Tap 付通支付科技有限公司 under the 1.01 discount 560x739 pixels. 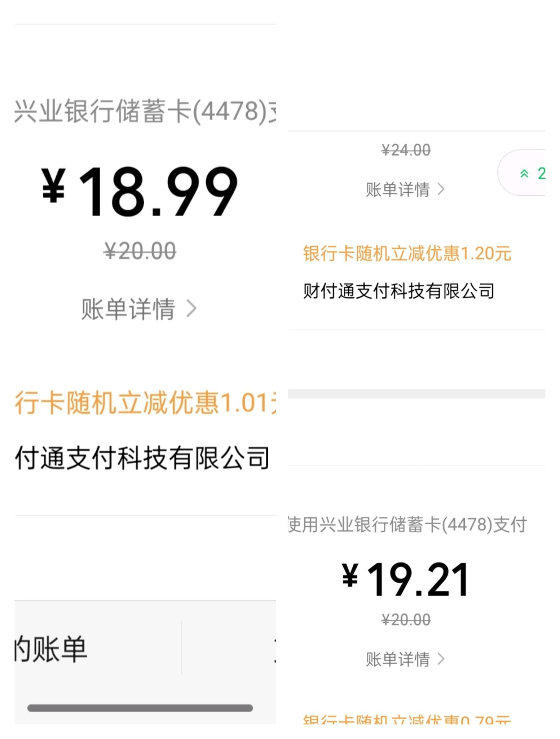[142, 458]
